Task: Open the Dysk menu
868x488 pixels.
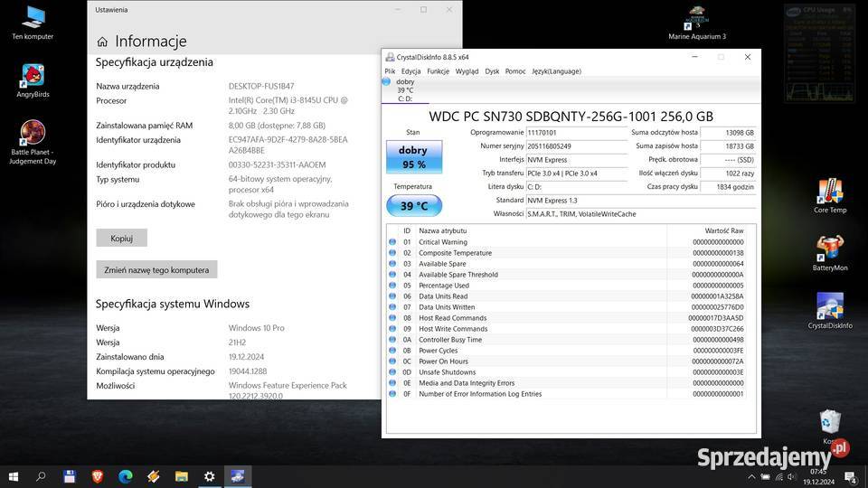Action: 492,71
